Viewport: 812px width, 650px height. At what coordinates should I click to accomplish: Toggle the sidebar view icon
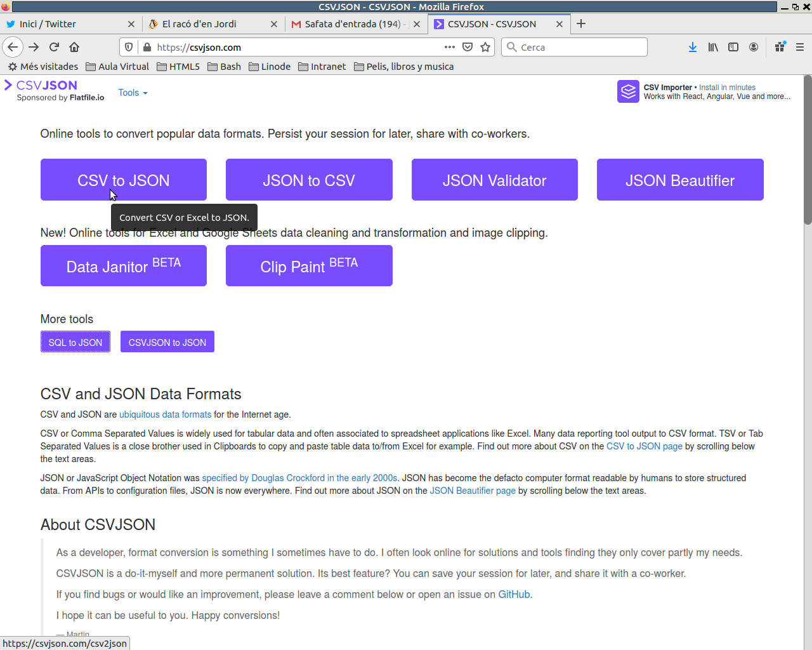coord(733,47)
